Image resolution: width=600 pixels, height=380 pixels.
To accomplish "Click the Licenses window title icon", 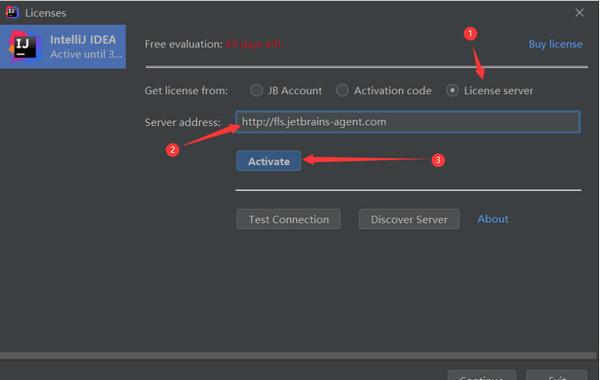I will (12, 12).
